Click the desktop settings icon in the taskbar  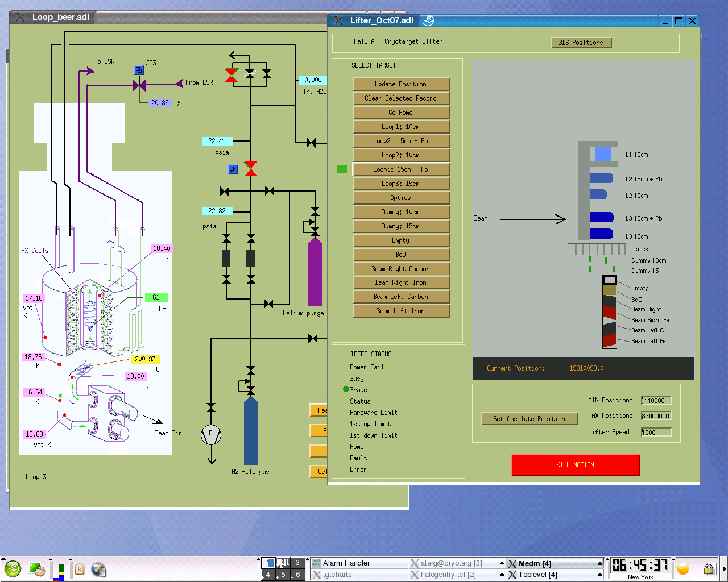pos(36,569)
